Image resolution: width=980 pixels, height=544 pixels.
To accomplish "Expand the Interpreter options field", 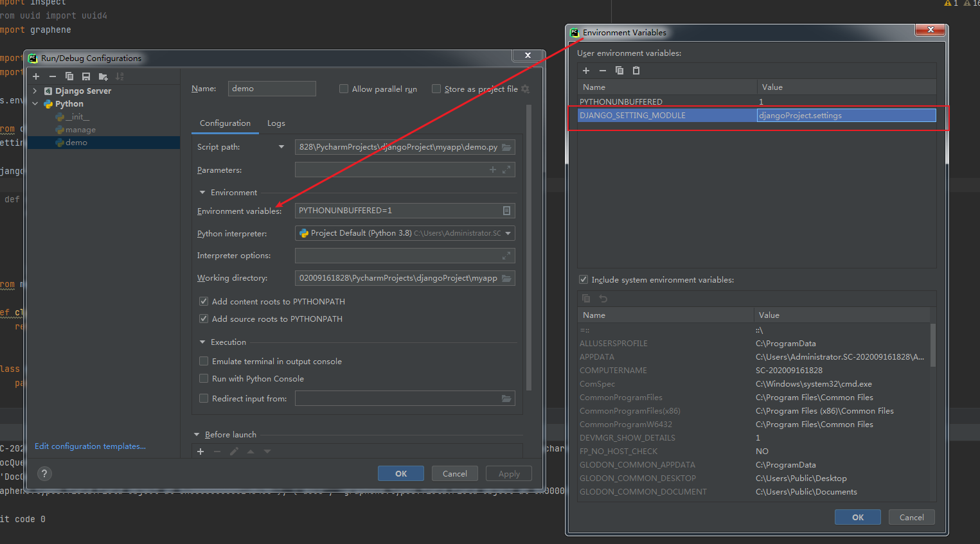I will pos(506,256).
